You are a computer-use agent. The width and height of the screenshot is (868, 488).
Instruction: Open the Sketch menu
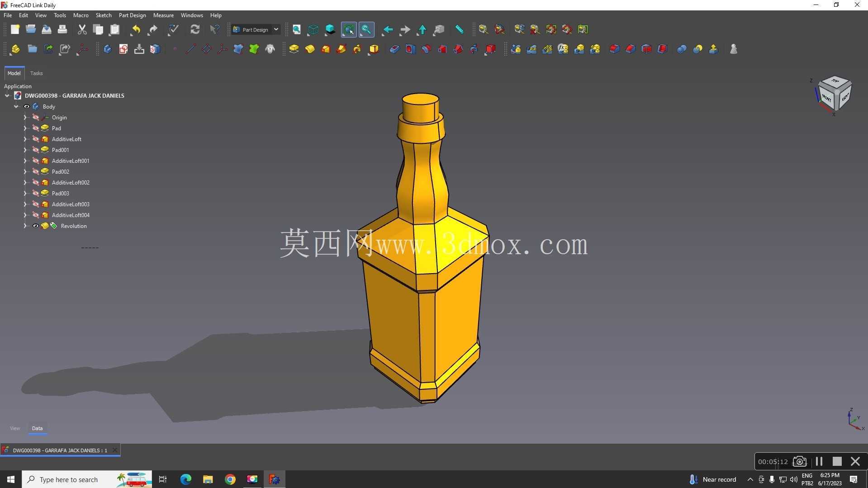[104, 15]
